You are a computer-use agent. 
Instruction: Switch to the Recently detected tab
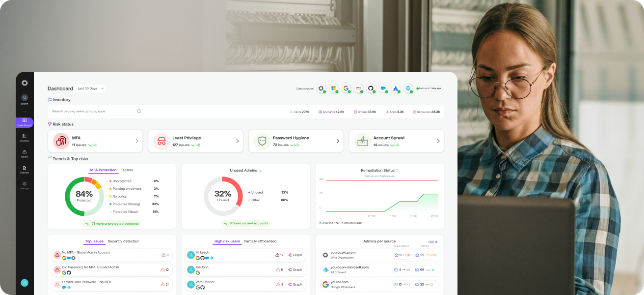pyautogui.click(x=123, y=241)
